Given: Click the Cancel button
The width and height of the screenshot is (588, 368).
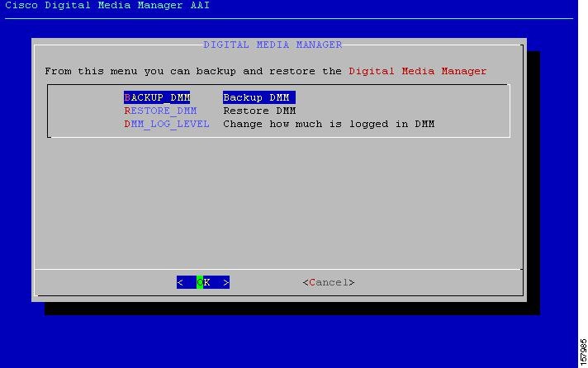Looking at the screenshot, I should point(328,282).
